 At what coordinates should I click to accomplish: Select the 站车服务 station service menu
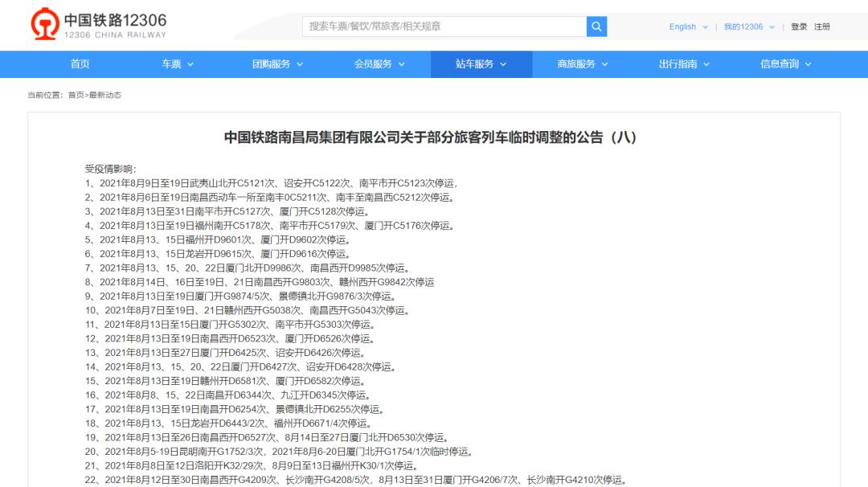pos(481,64)
